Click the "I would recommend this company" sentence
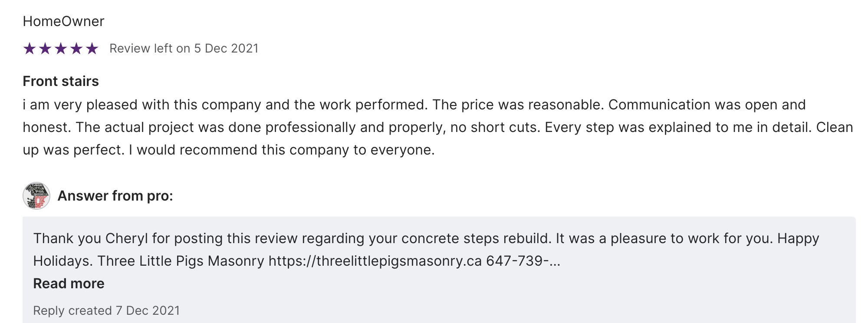 tap(282, 150)
